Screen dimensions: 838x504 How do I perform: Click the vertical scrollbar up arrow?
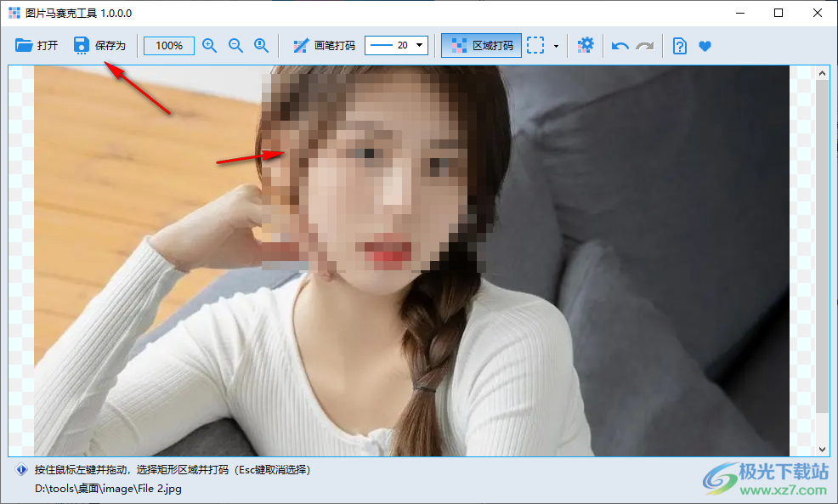tap(822, 73)
